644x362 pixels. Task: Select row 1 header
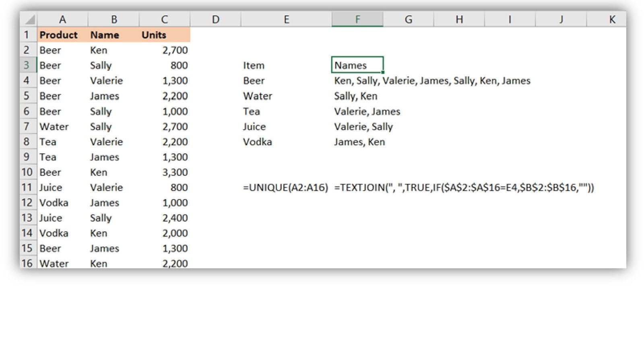point(27,35)
